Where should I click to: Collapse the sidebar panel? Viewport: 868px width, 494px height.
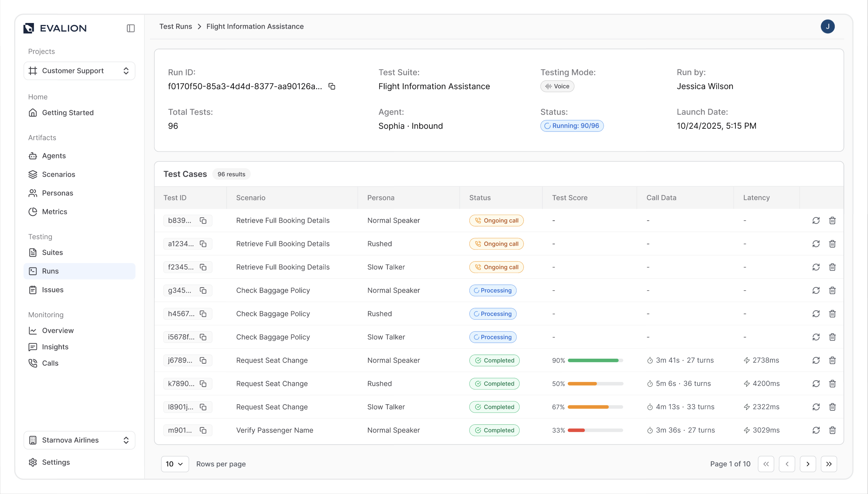click(x=131, y=28)
